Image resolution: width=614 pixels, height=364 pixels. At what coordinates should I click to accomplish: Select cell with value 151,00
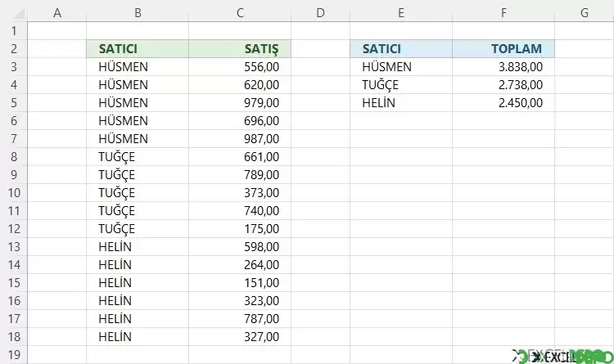(240, 283)
